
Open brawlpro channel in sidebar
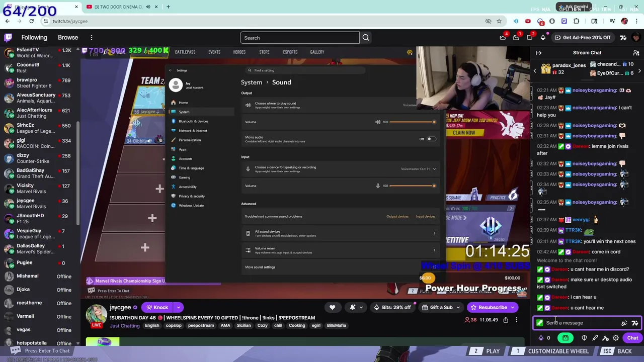click(x=39, y=82)
